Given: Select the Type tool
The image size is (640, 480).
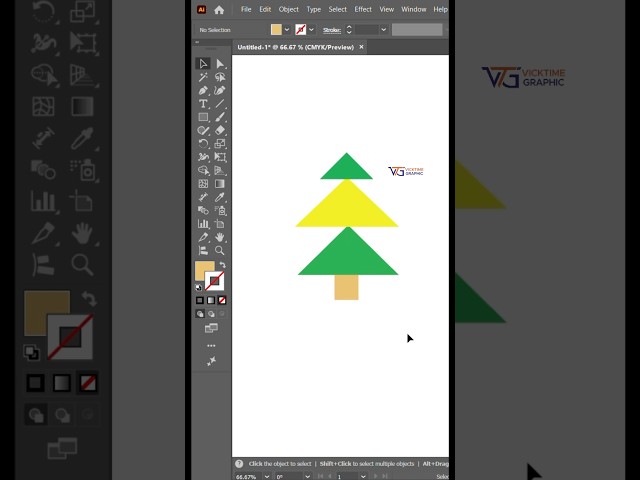Looking at the screenshot, I should point(203,104).
